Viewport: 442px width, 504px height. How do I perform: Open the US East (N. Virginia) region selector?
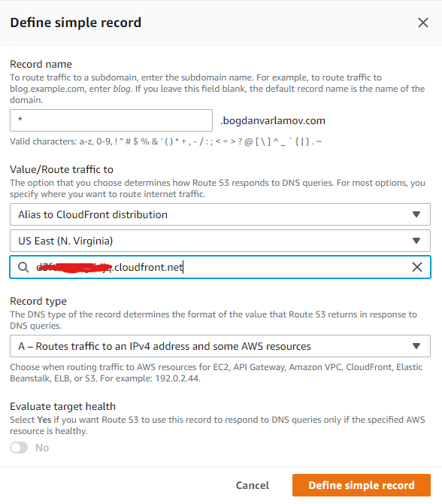220,241
